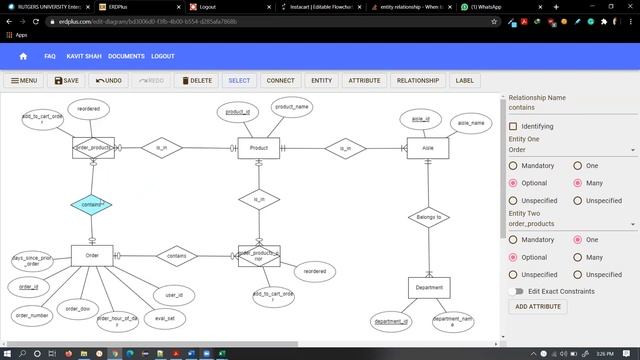The width and height of the screenshot is (640, 360).
Task: Check the Identifying checkbox
Action: pyautogui.click(x=513, y=127)
